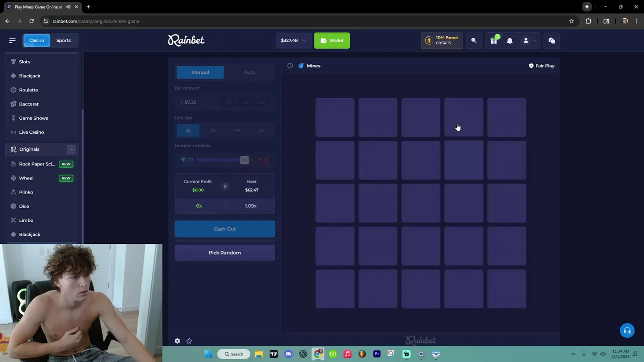This screenshot has width=644, height=362.
Task: Reveal the bottom-right mines tile
Action: [x=507, y=289]
